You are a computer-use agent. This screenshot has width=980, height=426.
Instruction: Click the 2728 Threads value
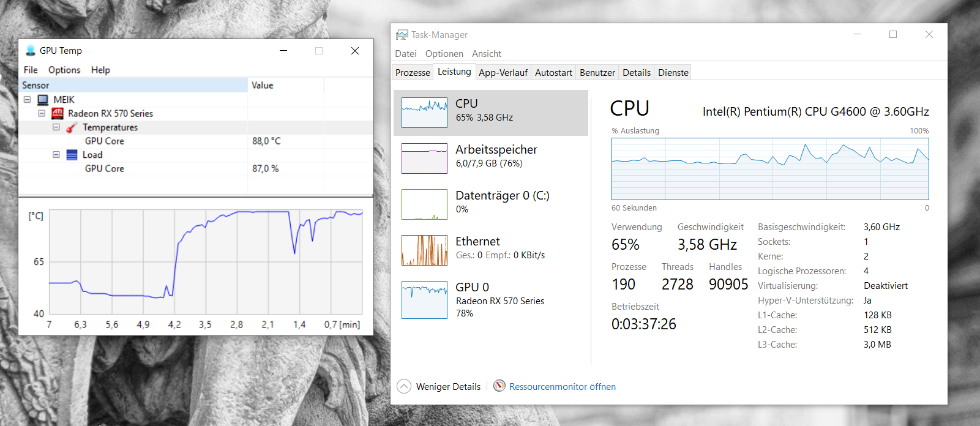[677, 285]
